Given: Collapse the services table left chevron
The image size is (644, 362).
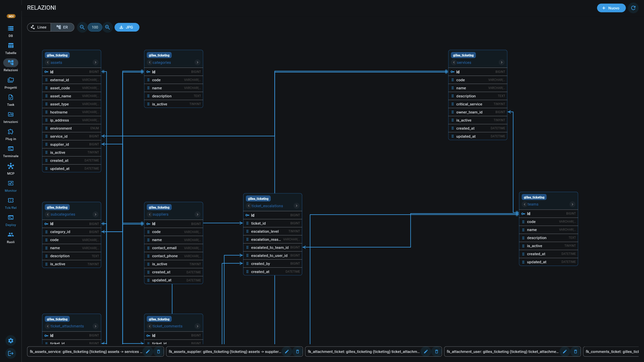Looking at the screenshot, I should pos(454,62).
